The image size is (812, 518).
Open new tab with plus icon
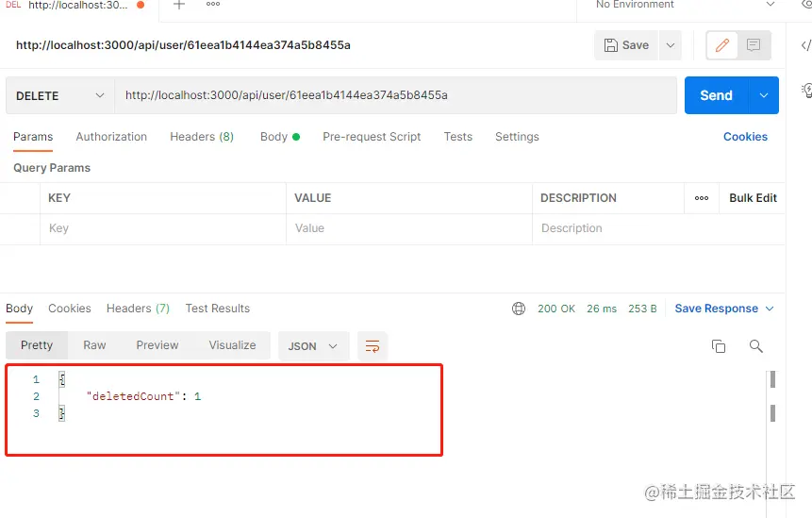coord(179,5)
